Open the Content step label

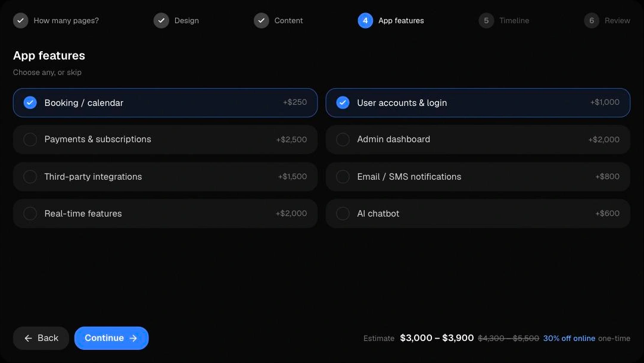coord(288,20)
